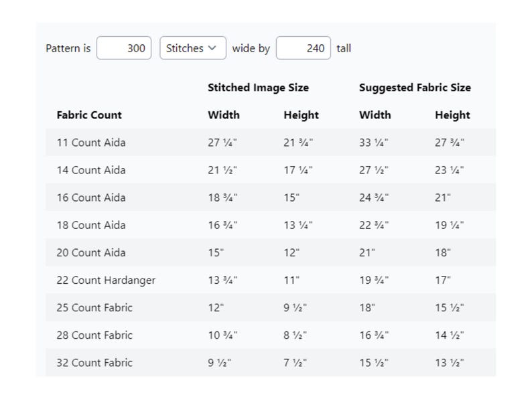Click the Stitched Image Size header
This screenshot has width=532, height=399.
[258, 88]
